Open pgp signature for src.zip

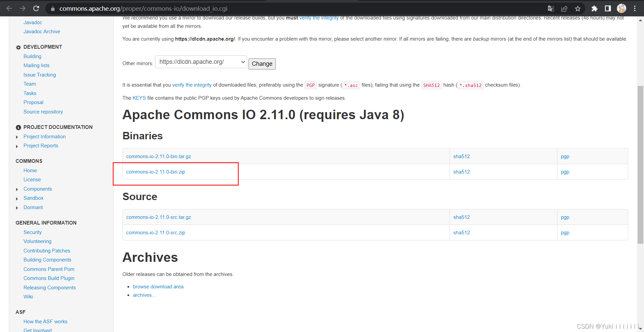[565, 233]
